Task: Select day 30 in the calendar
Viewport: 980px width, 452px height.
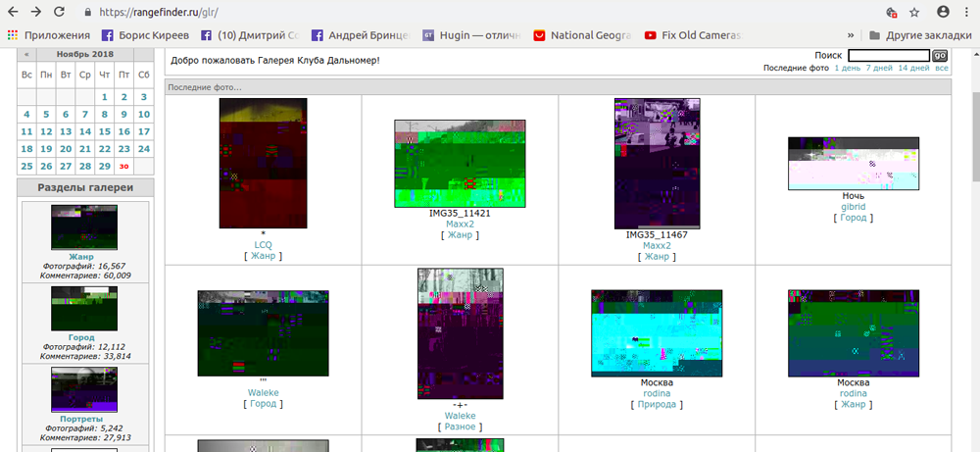Action: pos(123,167)
